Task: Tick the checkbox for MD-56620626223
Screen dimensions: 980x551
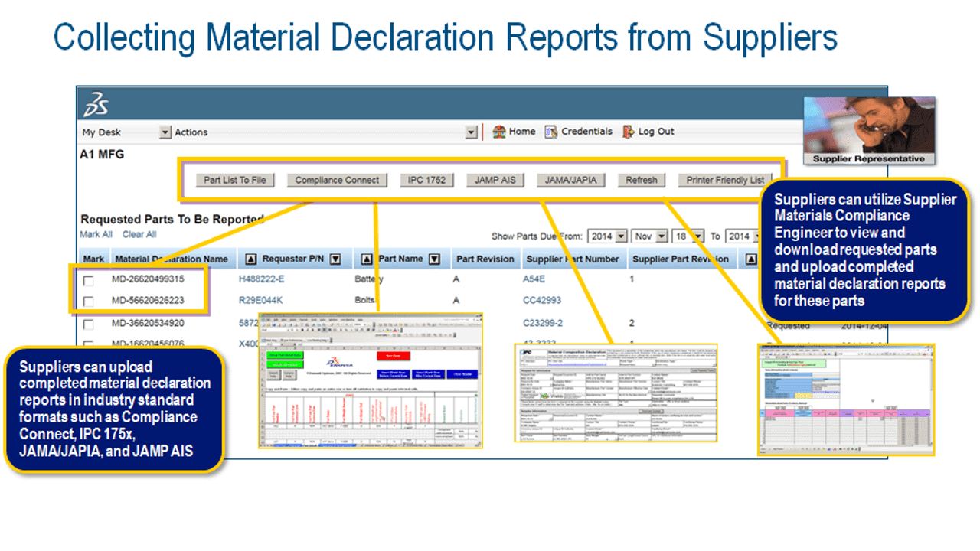Action: (89, 302)
